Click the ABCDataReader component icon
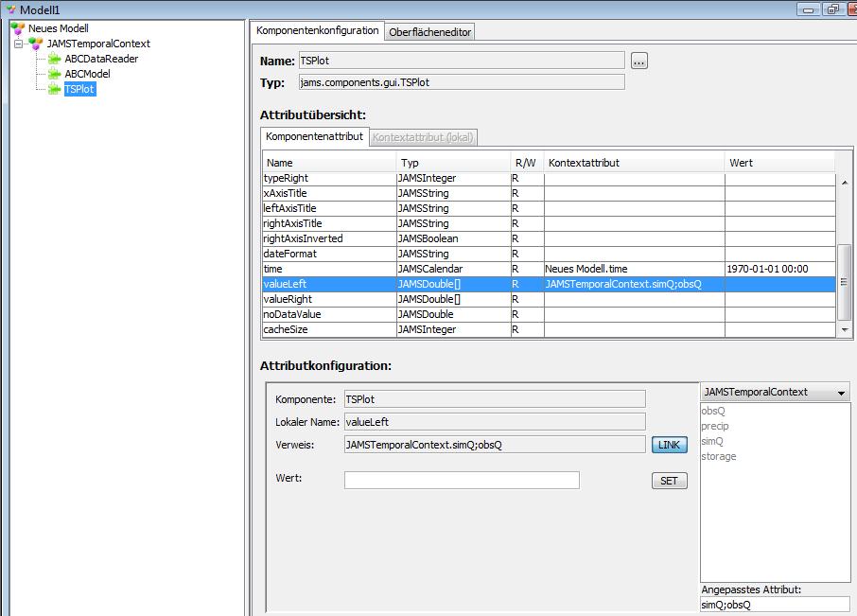857x616 pixels. tap(55, 59)
